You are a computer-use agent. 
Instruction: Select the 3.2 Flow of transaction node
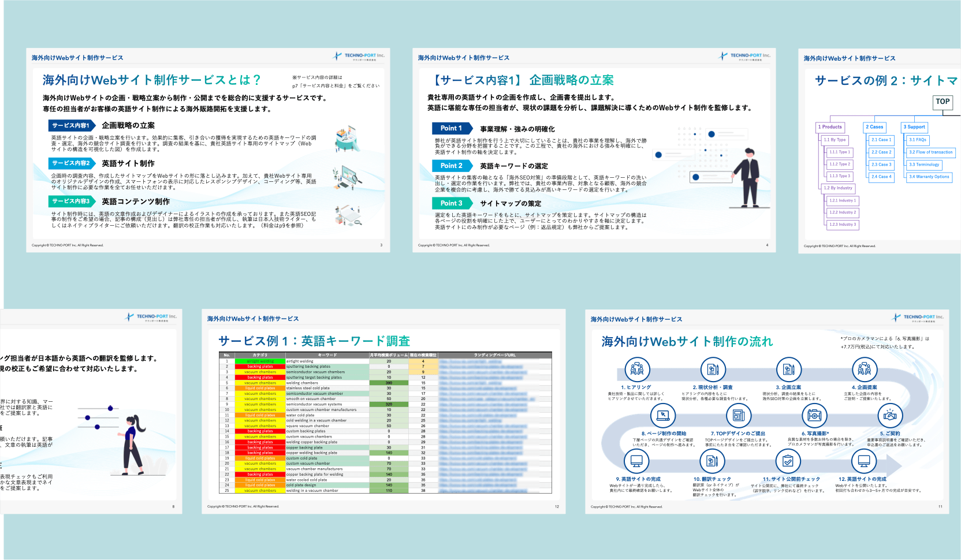click(x=930, y=152)
